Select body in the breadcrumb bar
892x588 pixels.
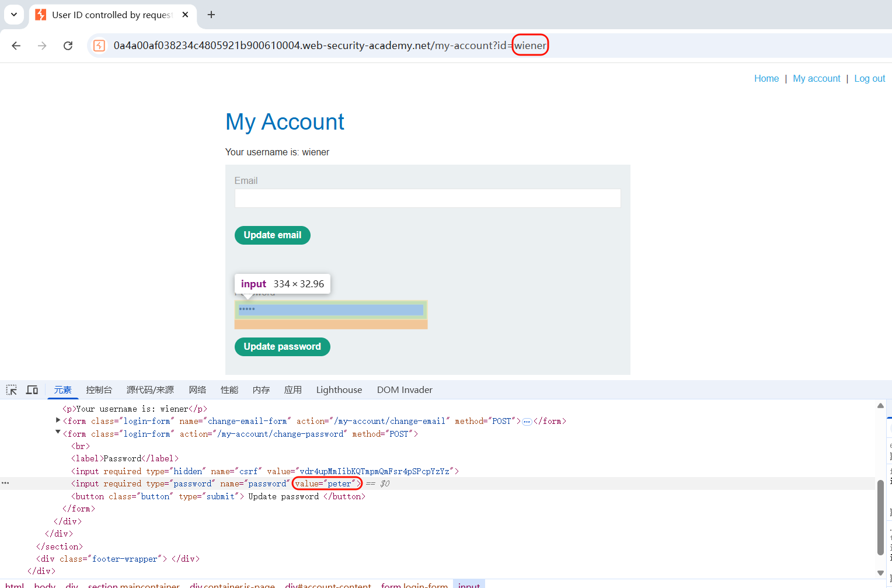coord(45,585)
